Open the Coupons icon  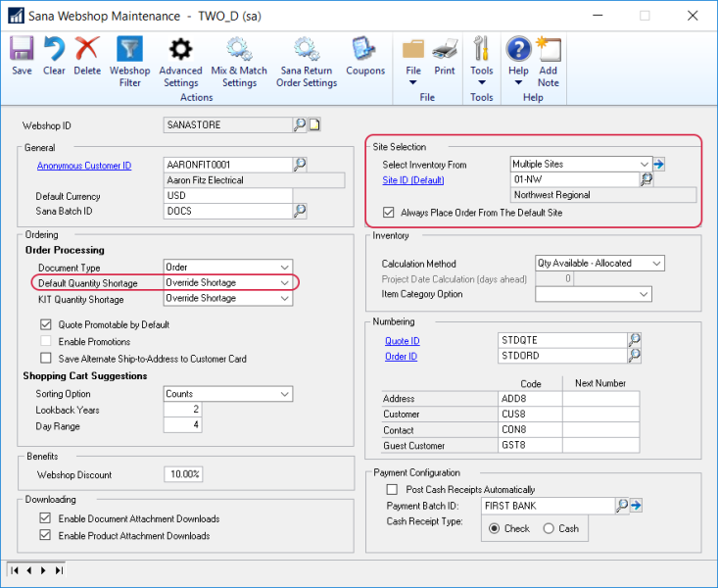point(365,49)
